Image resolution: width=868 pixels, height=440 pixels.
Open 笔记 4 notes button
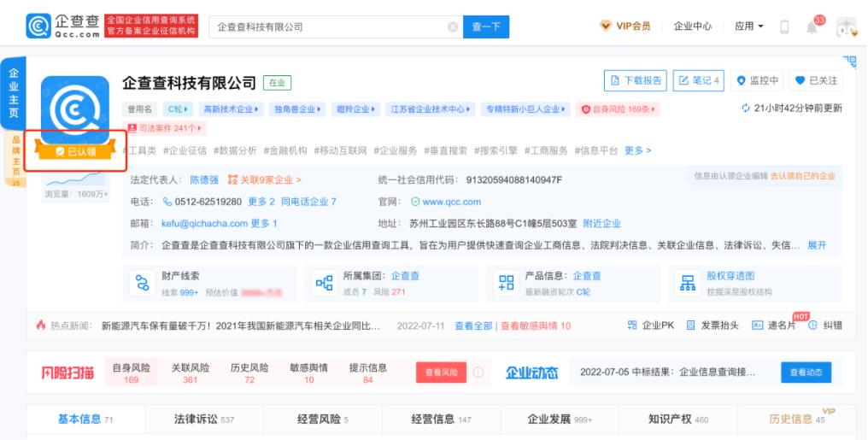pyautogui.click(x=699, y=81)
